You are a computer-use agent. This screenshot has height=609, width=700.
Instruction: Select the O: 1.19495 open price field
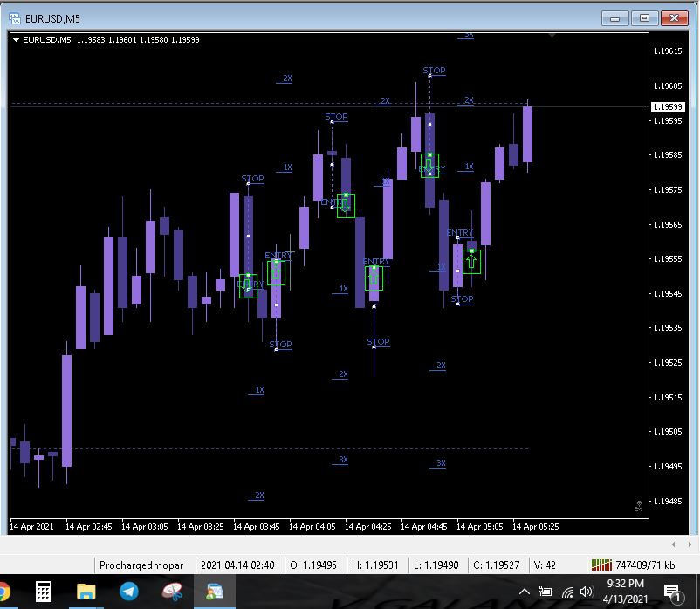(313, 565)
